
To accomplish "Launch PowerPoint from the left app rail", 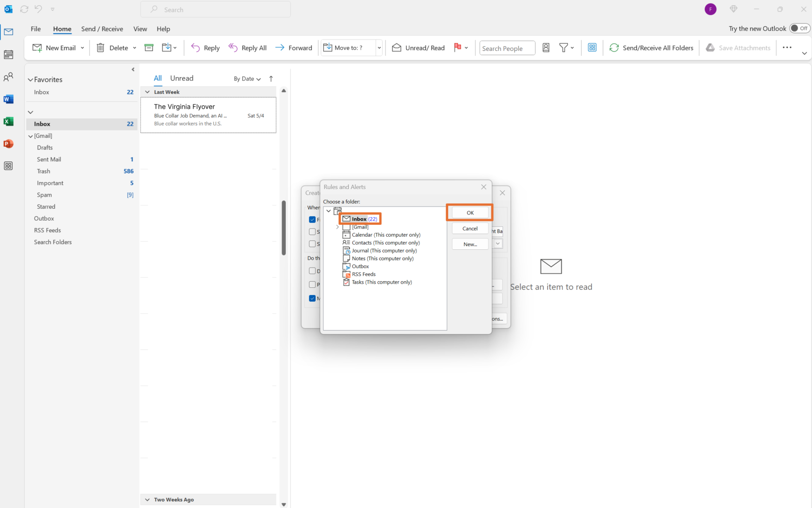I will [x=8, y=144].
